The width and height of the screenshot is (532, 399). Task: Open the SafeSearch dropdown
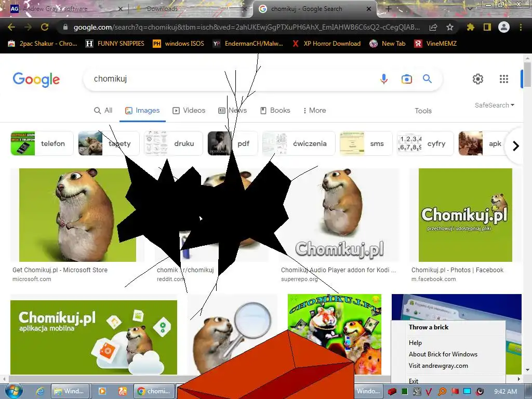(495, 105)
